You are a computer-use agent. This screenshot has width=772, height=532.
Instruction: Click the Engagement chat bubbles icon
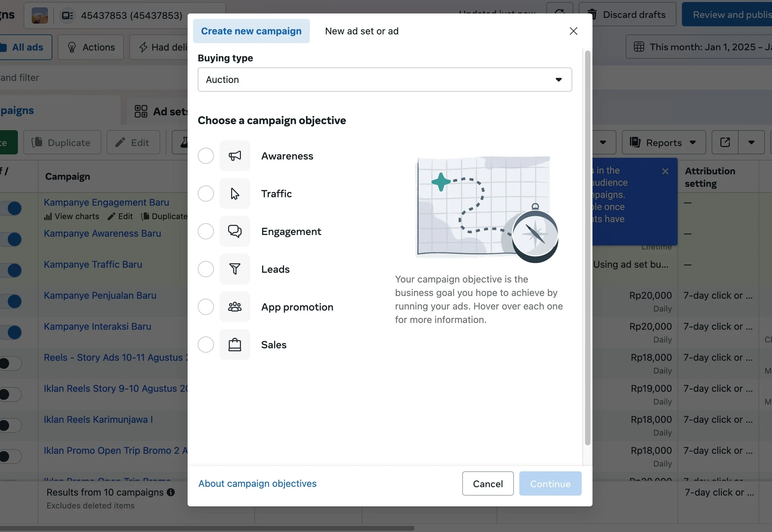[x=235, y=231]
